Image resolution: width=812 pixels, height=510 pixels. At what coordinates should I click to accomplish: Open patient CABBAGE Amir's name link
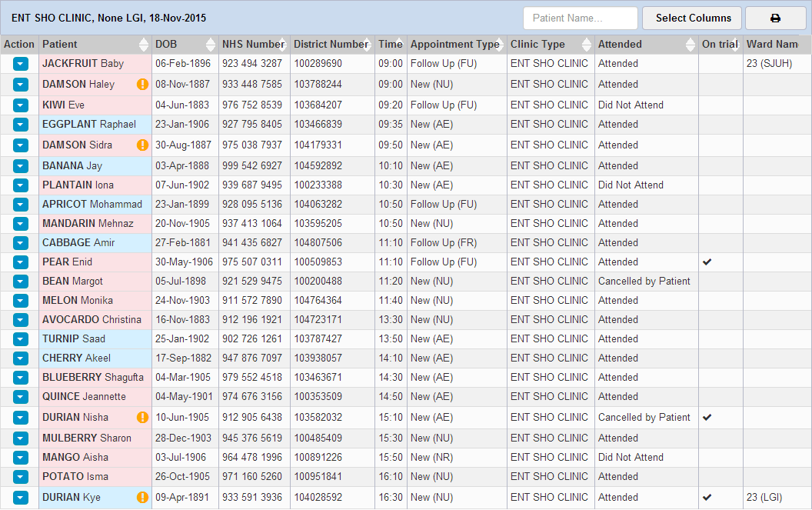click(x=78, y=242)
